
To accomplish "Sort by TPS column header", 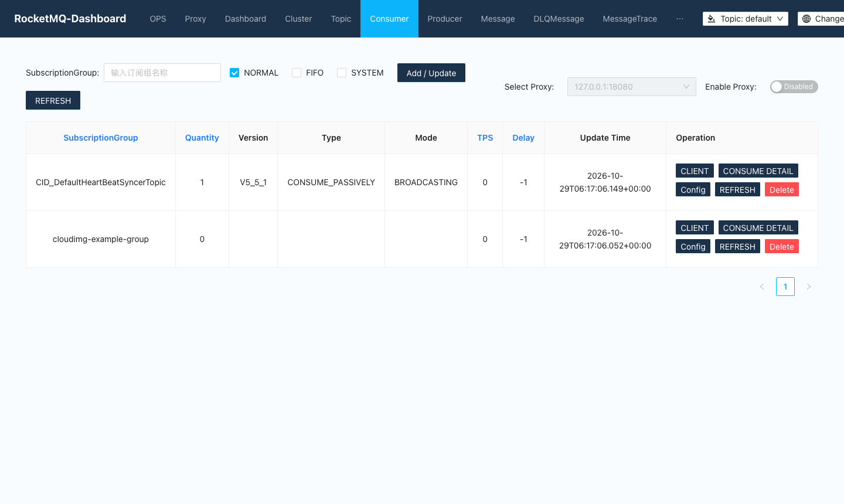I will tap(485, 138).
